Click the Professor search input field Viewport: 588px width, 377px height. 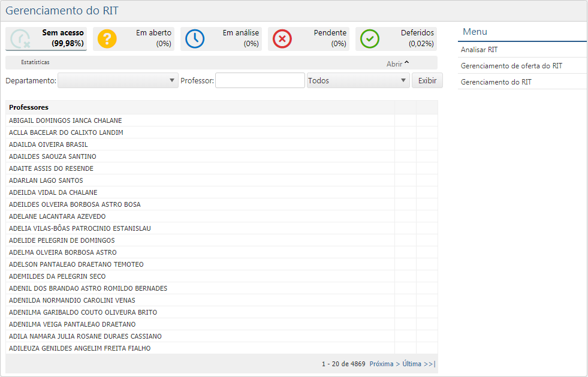point(260,80)
